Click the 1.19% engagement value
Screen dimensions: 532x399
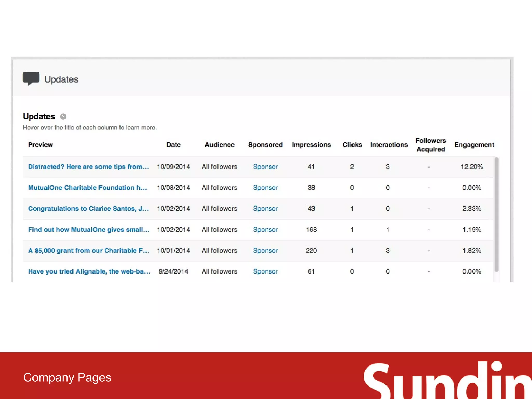click(x=472, y=230)
